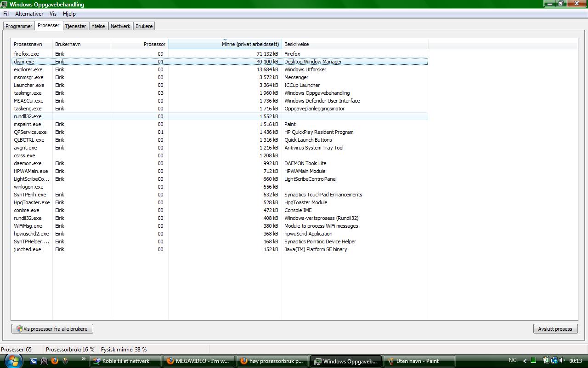Select the QPService.exe process row
Screen dimensions: 588x368
point(220,132)
